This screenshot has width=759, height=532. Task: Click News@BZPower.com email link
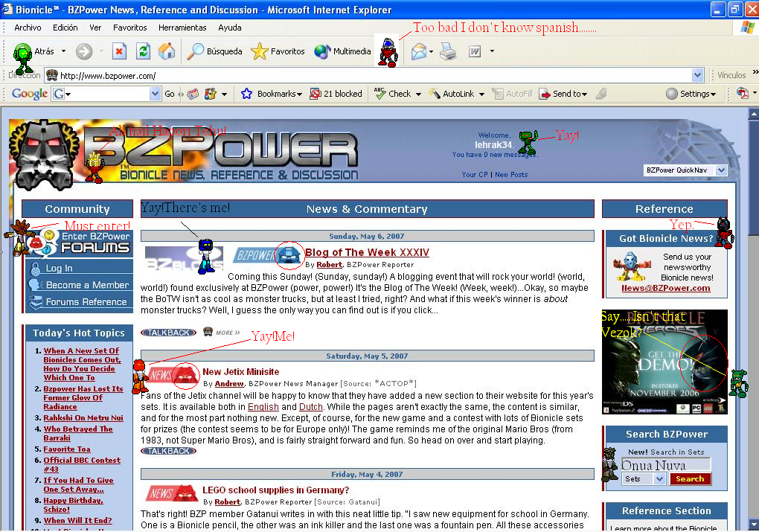[665, 288]
